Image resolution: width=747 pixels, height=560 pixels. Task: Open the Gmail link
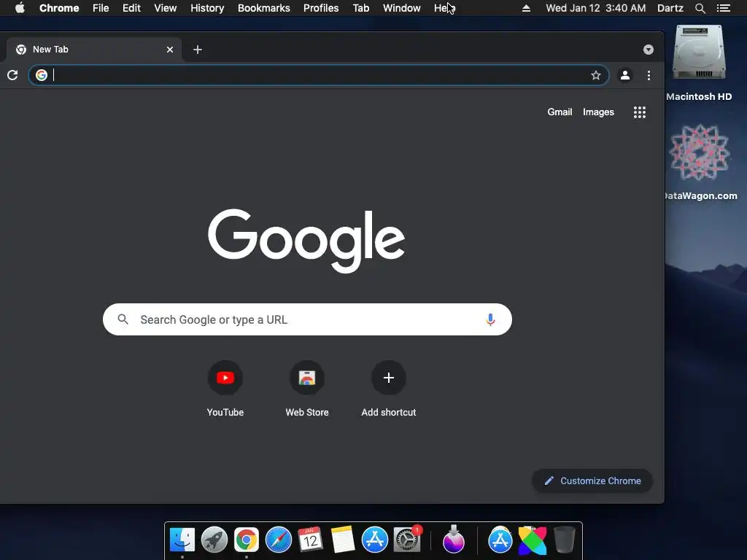tap(560, 112)
